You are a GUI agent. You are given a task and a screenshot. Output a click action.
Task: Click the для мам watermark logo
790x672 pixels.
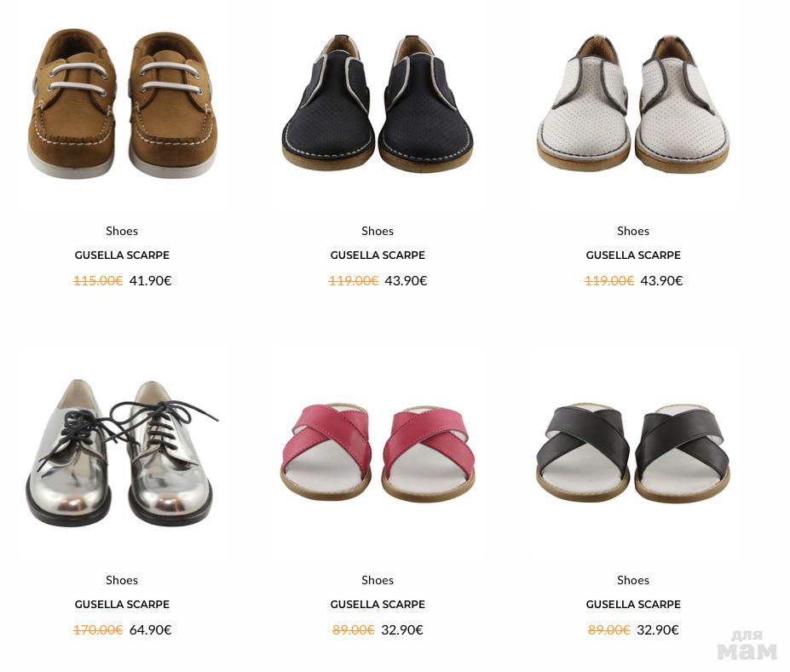click(747, 646)
